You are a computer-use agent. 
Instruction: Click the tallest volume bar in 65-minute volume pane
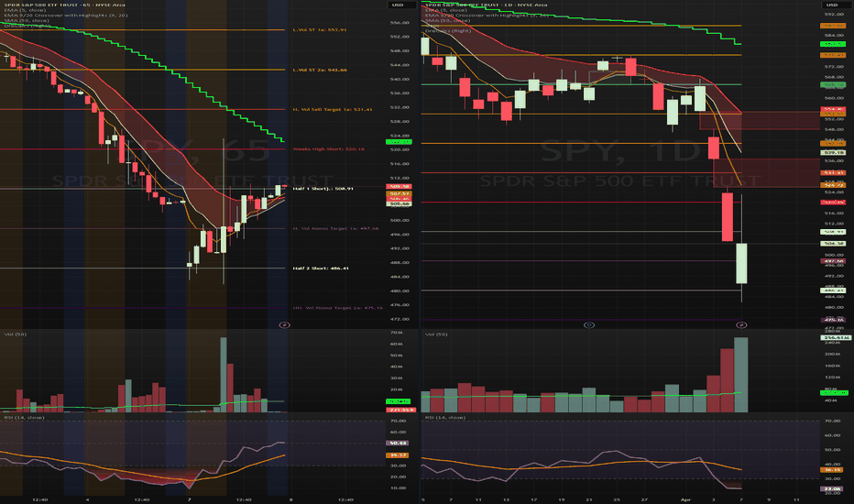(224, 375)
